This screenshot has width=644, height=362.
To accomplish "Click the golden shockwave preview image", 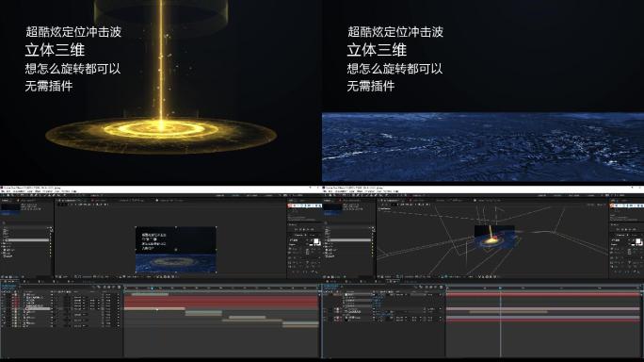I will point(161,90).
